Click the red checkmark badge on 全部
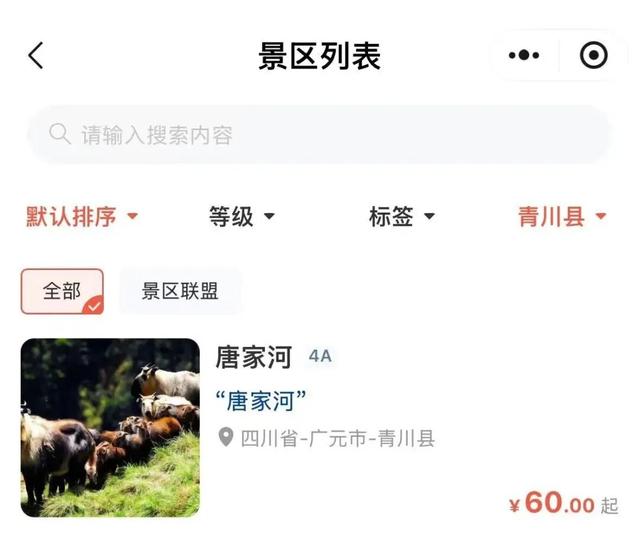 [x=93, y=305]
